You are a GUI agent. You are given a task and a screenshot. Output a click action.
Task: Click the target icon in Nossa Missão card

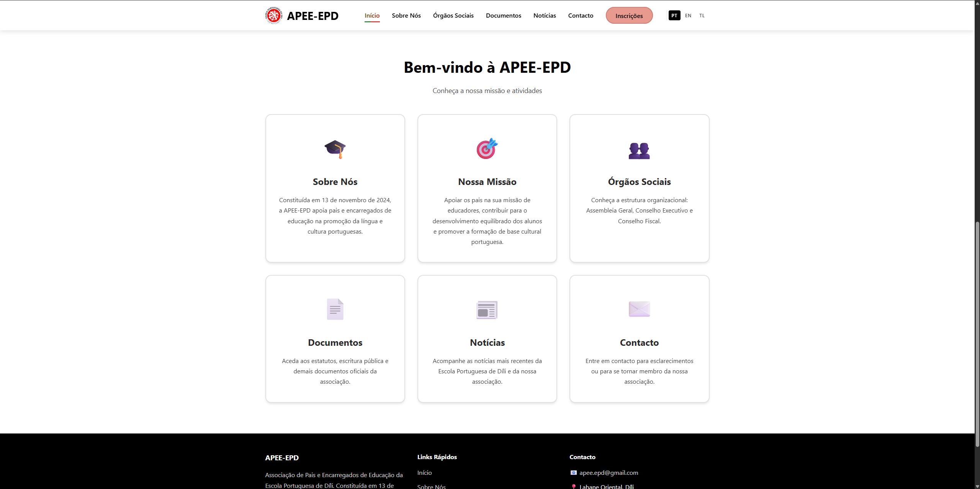point(487,149)
